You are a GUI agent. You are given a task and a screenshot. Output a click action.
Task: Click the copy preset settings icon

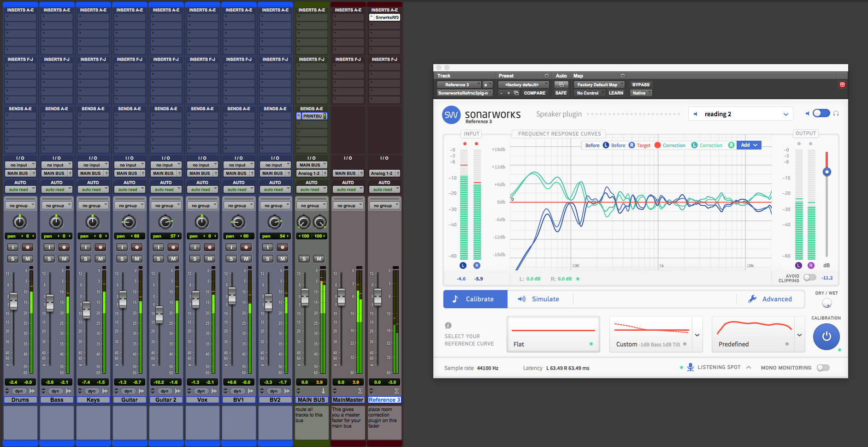(516, 93)
